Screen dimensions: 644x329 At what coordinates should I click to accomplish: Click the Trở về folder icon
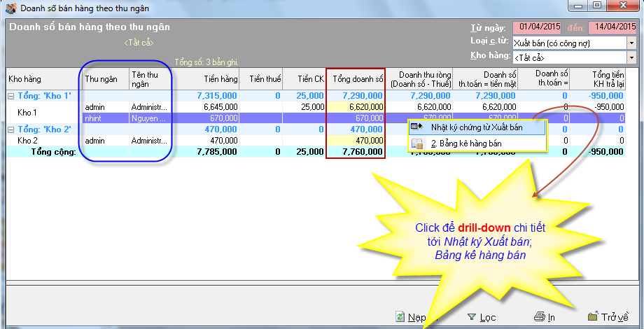[x=593, y=317]
